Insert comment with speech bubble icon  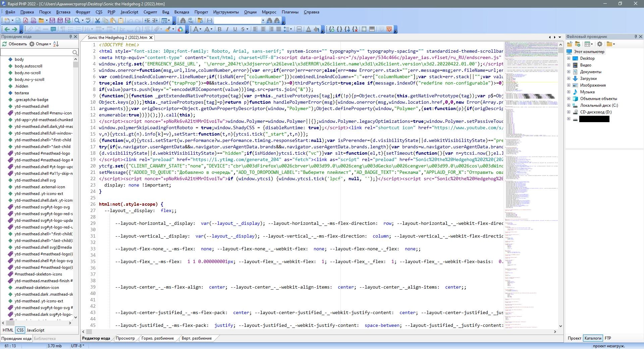pyautogui.click(x=53, y=29)
